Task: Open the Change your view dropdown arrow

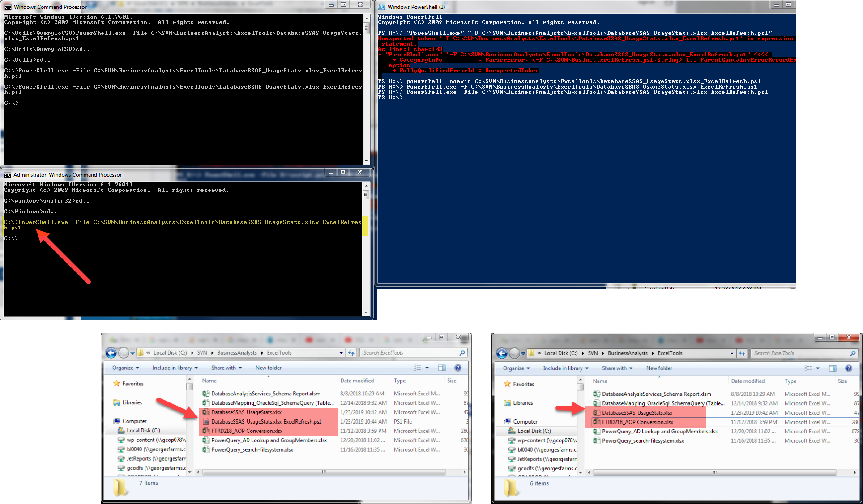Action: [x=426, y=368]
